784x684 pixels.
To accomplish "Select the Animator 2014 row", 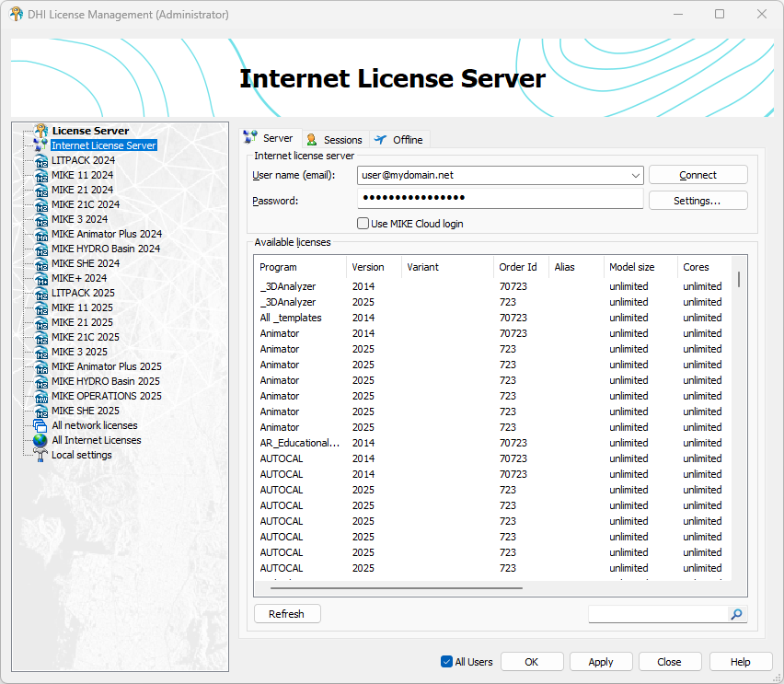I will click(x=492, y=333).
